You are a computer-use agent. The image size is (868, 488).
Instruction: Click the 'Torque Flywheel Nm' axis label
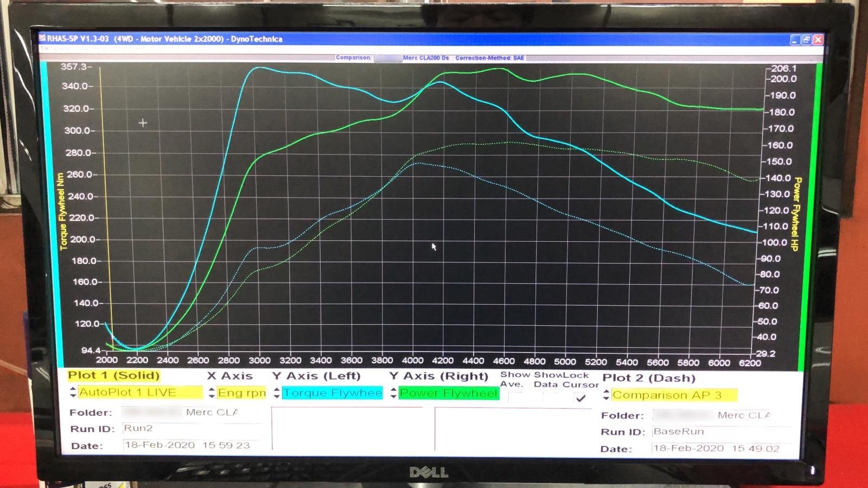62,211
